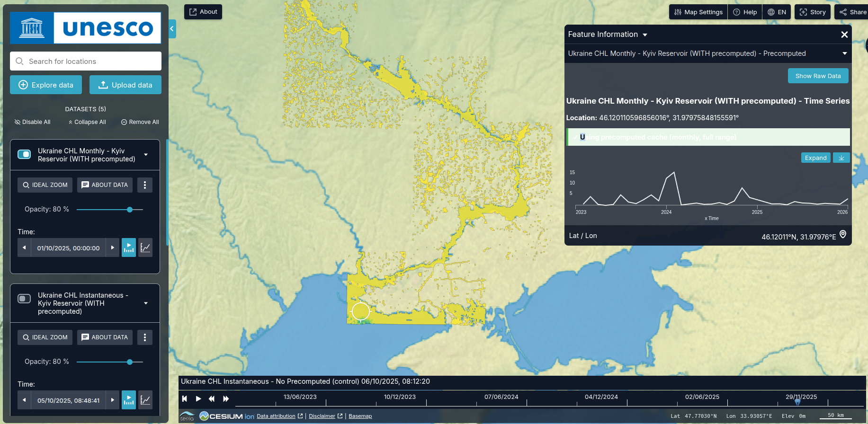
Task: Enable Ukraine CHL Instantaneous layer
Action: coord(24,299)
